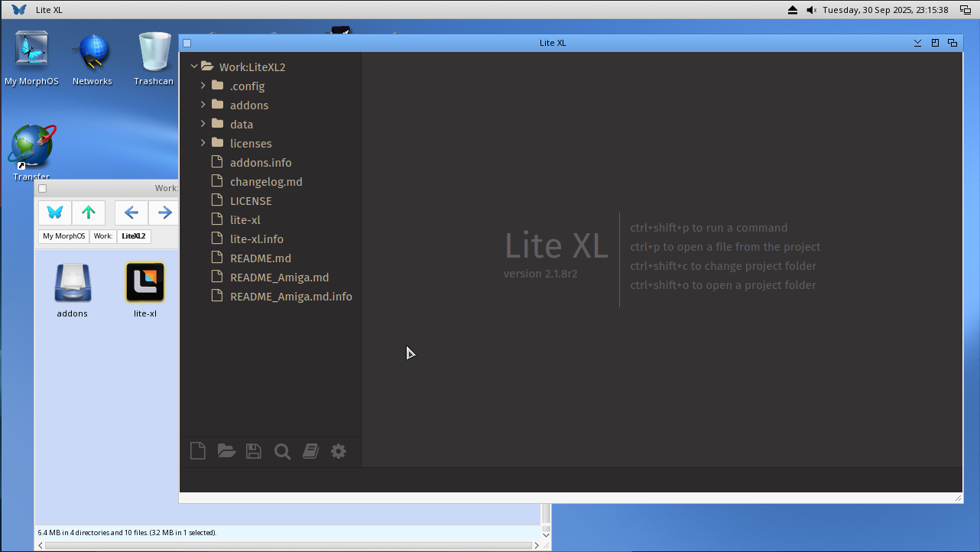Select the lite-xl application icon in file manager
980x552 pixels.
[144, 283]
